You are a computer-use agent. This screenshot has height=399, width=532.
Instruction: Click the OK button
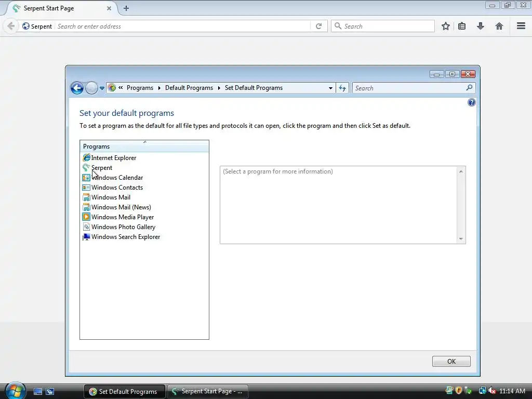(x=451, y=362)
